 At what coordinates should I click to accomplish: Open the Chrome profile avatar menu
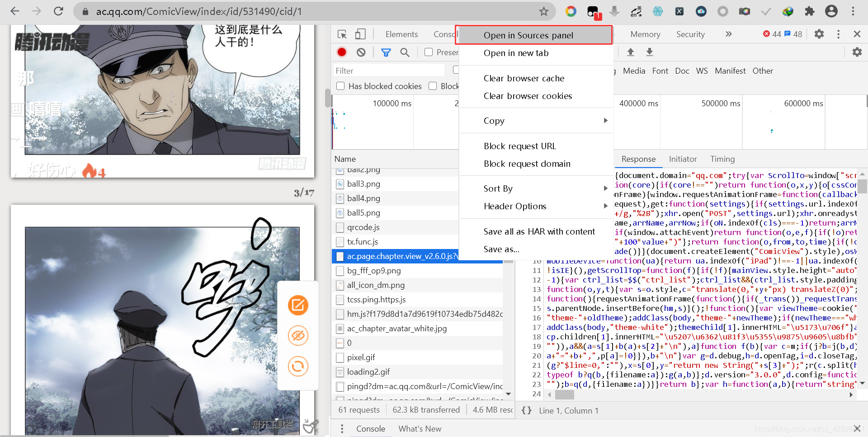pyautogui.click(x=831, y=11)
